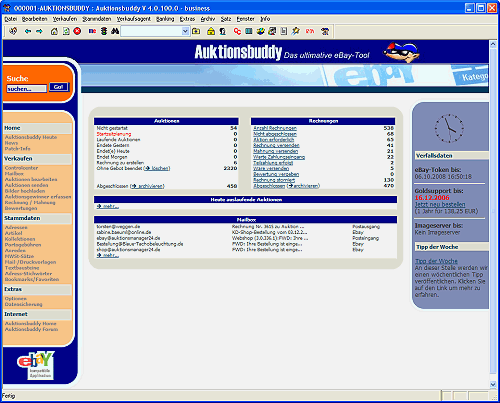Open the Verkaufen menu in the menu bar
Screen dimensions: 500x403
point(65,19)
